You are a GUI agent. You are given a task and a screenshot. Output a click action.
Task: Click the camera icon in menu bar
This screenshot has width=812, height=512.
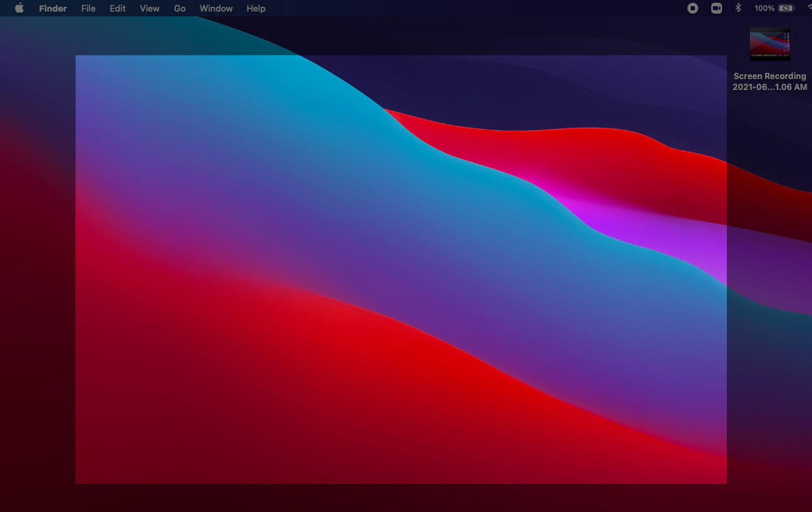coord(716,8)
